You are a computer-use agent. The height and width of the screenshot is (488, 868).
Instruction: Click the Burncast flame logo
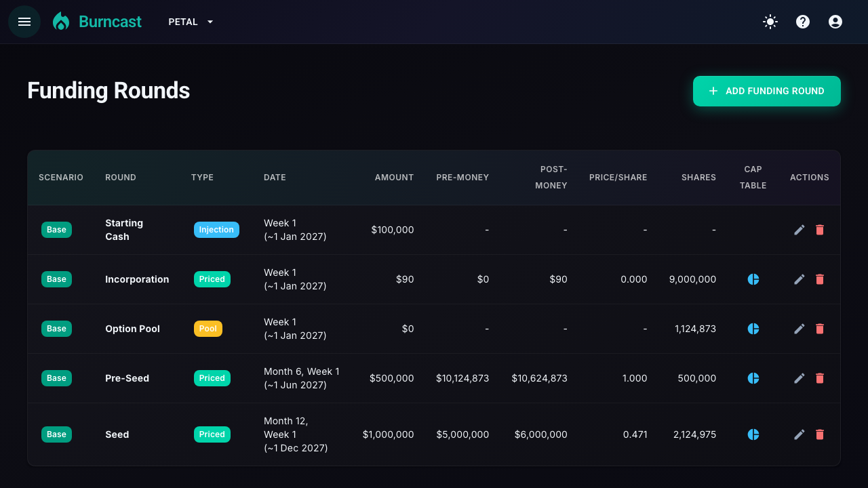pos(61,22)
